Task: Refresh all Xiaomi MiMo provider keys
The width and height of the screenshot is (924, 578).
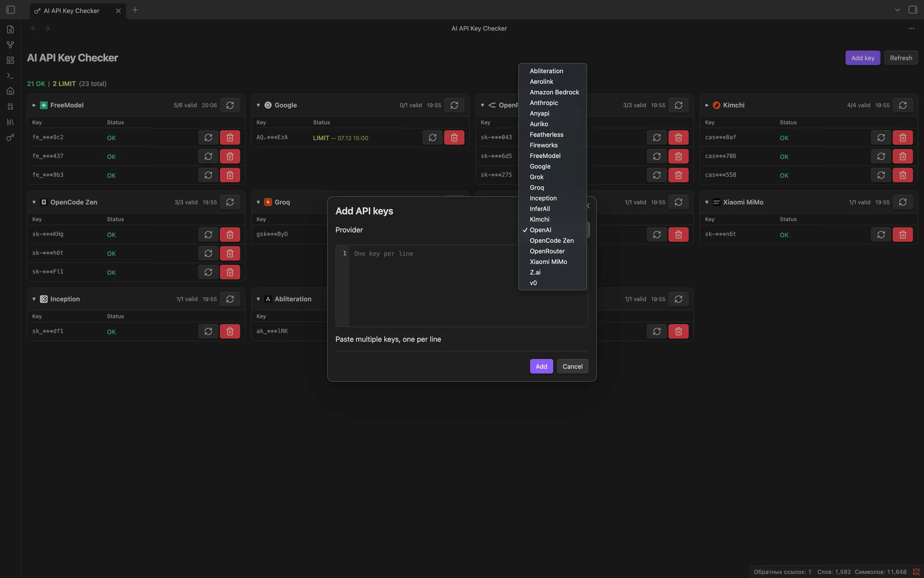Action: [902, 202]
